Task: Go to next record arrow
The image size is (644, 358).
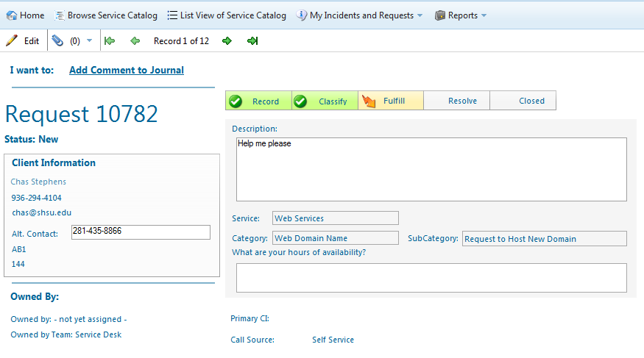Action: (x=227, y=40)
